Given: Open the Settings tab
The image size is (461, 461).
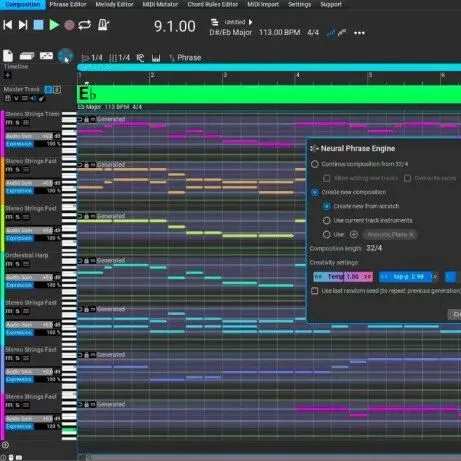Looking at the screenshot, I should click(x=299, y=4).
